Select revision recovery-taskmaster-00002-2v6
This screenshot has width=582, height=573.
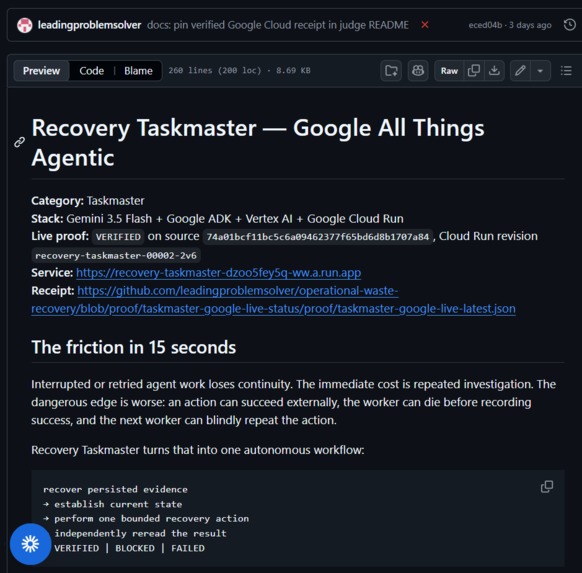click(116, 256)
